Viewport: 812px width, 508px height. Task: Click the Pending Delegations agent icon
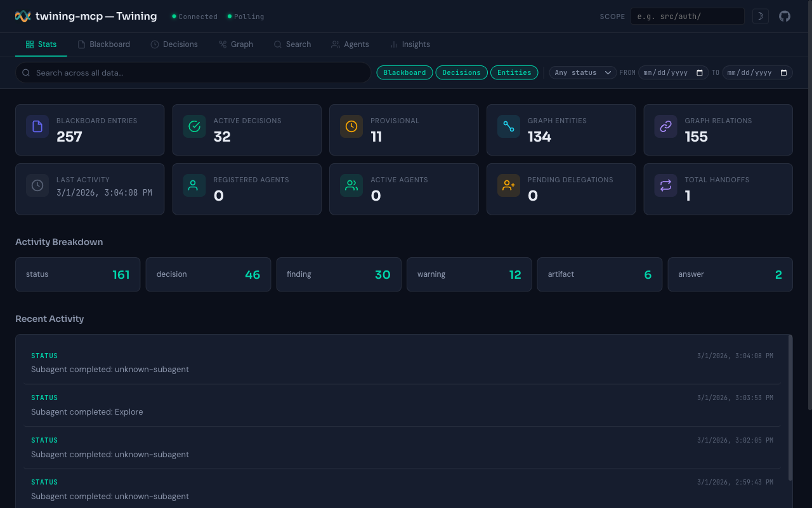click(508, 185)
